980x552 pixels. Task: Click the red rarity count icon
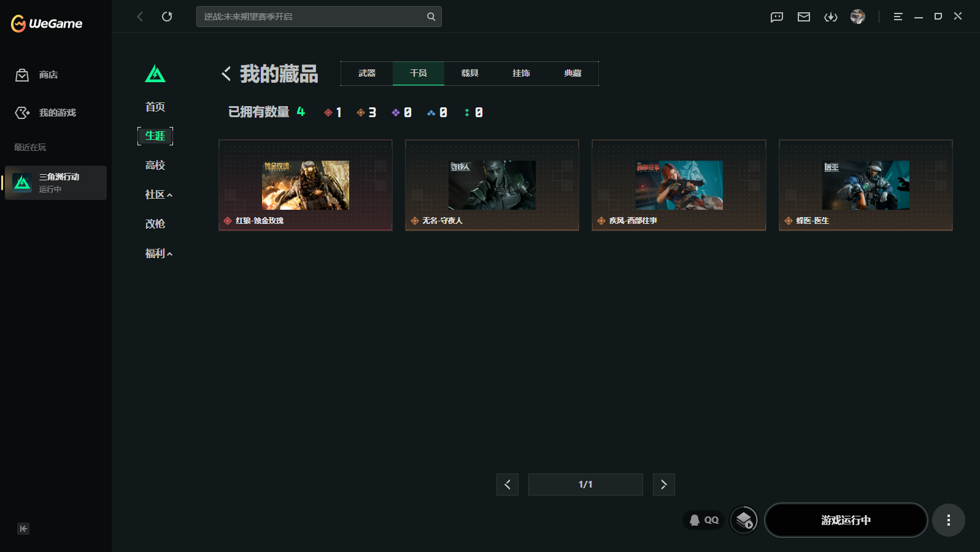point(328,112)
